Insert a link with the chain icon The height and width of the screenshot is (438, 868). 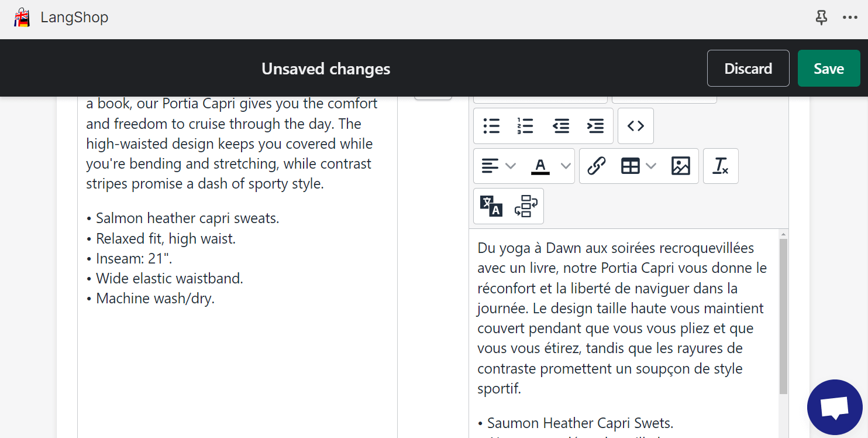pyautogui.click(x=596, y=166)
